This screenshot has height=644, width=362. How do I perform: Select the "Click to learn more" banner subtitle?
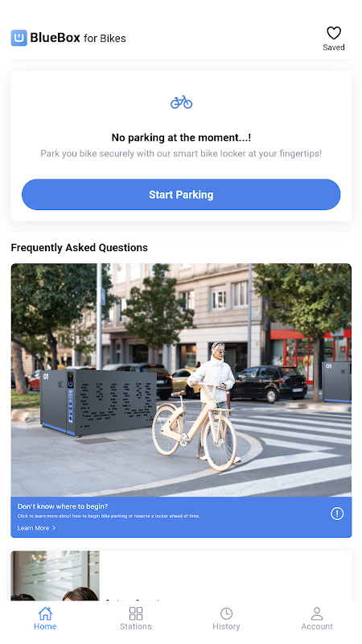pos(109,516)
